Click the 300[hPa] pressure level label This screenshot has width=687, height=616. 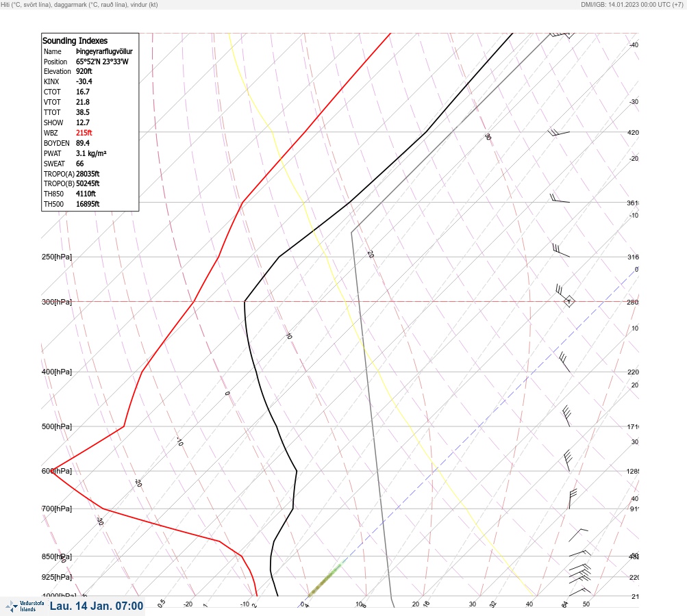click(57, 302)
